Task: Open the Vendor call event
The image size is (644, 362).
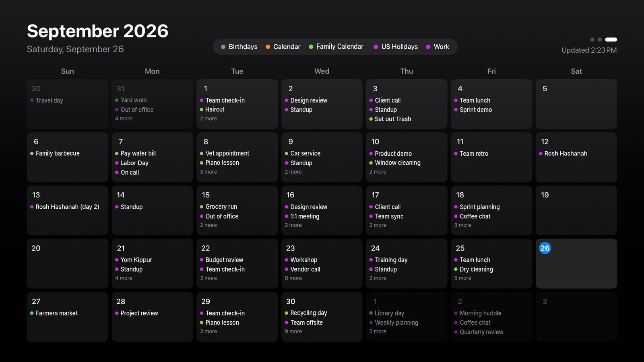Action: pyautogui.click(x=302, y=269)
